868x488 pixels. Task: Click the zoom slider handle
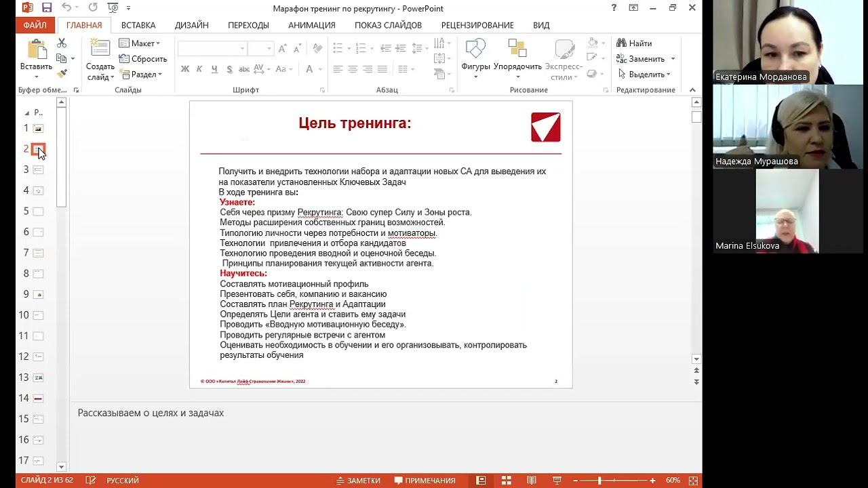599,481
